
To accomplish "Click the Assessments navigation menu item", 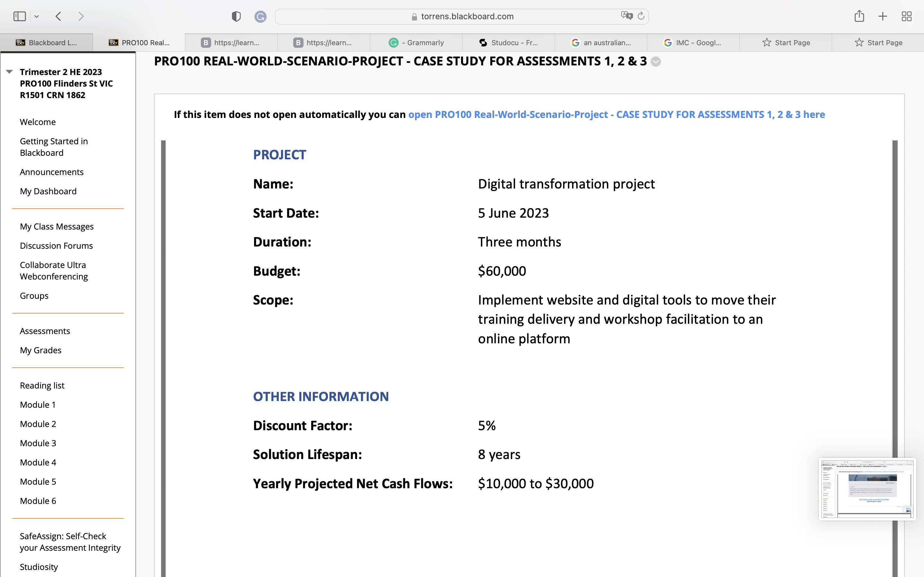I will pos(45,330).
